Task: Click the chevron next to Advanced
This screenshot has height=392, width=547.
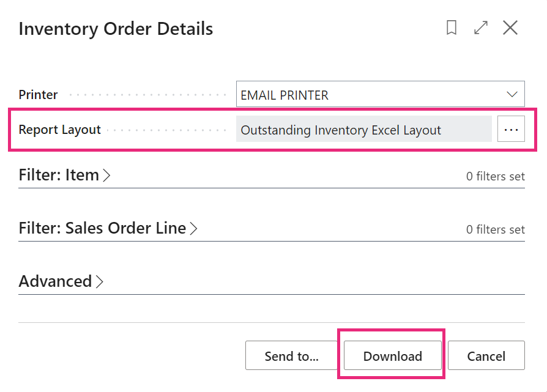Action: [x=99, y=282]
